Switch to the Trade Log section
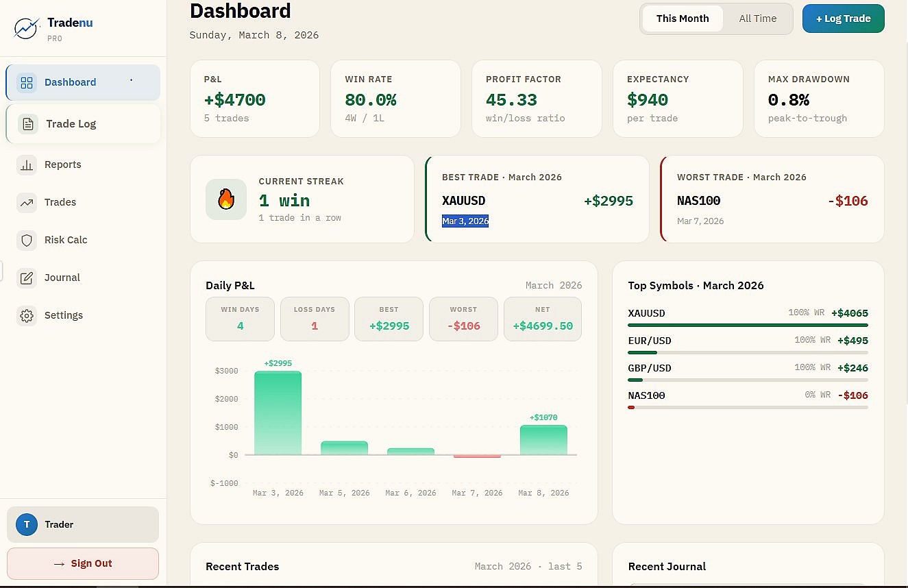The width and height of the screenshot is (908, 588). [x=71, y=123]
